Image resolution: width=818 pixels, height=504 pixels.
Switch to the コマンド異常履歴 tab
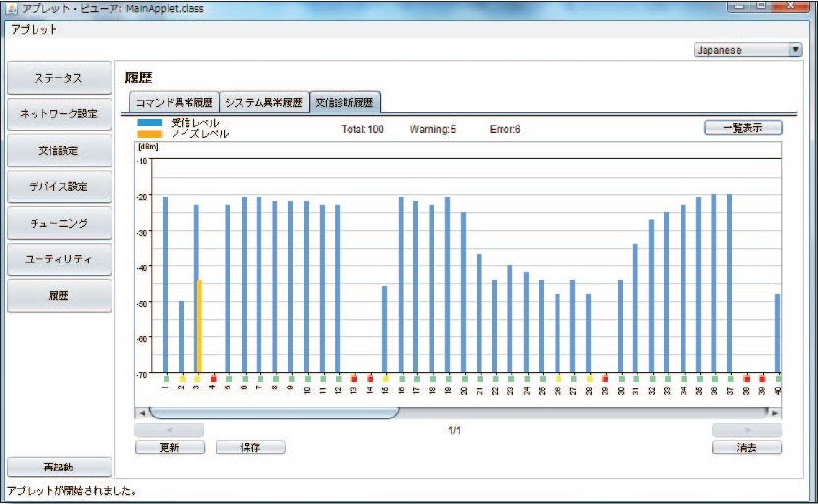[175, 102]
